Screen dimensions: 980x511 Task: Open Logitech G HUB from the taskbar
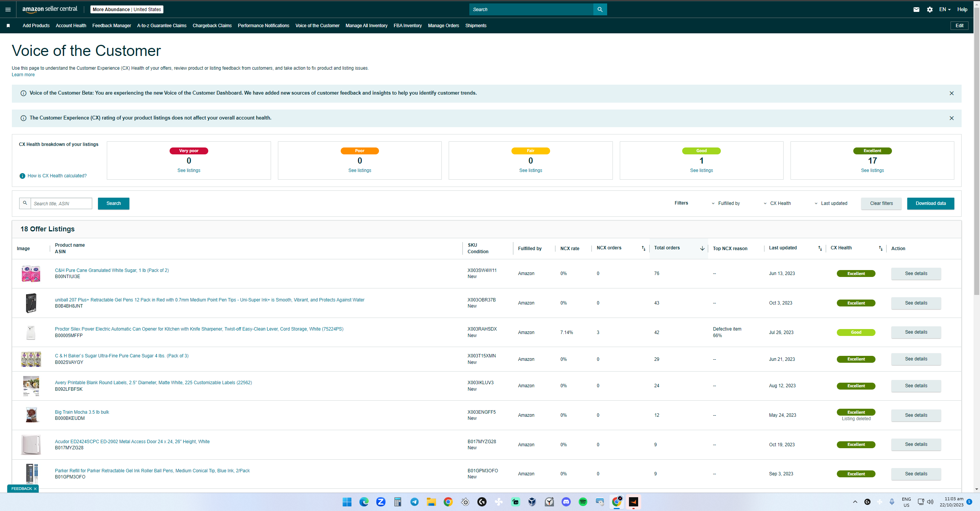pos(482,502)
